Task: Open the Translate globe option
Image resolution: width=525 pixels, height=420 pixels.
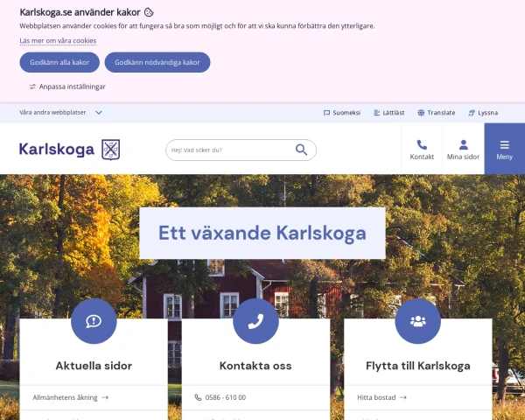Action: tap(437, 113)
